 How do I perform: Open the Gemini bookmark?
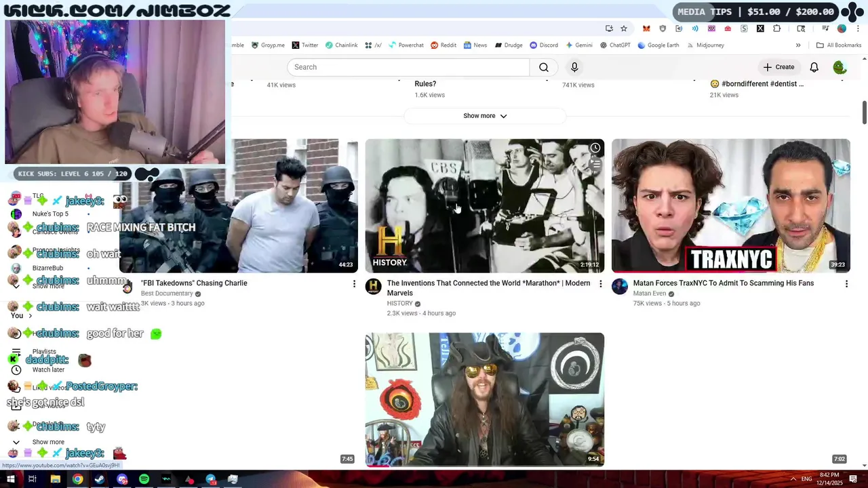pyautogui.click(x=579, y=45)
